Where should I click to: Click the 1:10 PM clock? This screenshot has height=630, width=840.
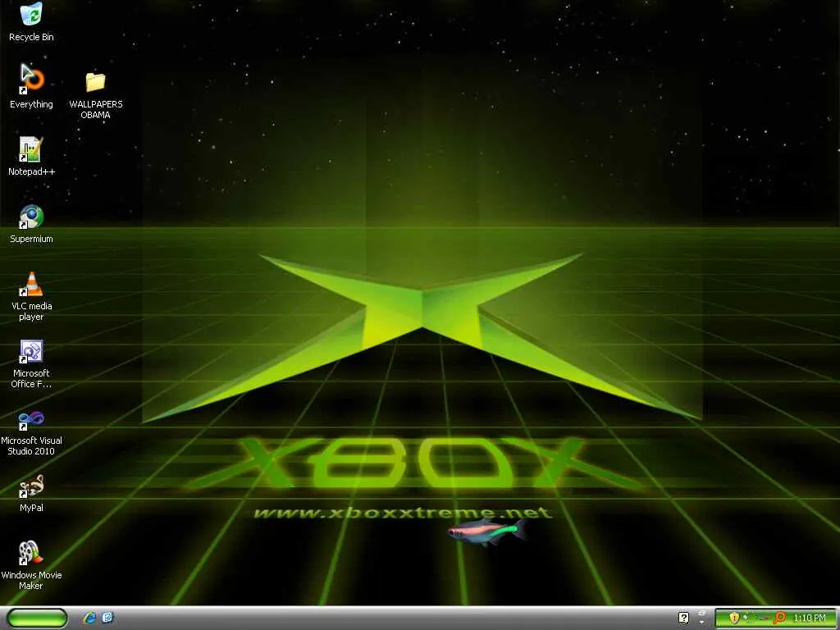[810, 618]
